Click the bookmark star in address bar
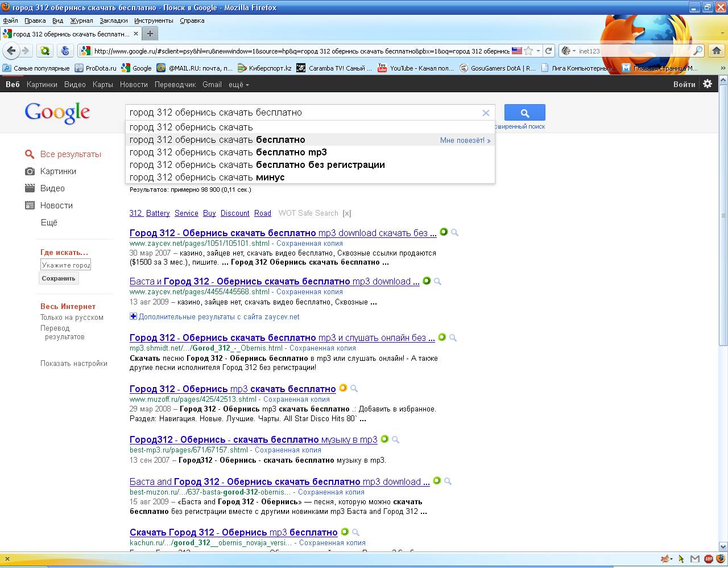This screenshot has height=568, width=728. coord(528,51)
